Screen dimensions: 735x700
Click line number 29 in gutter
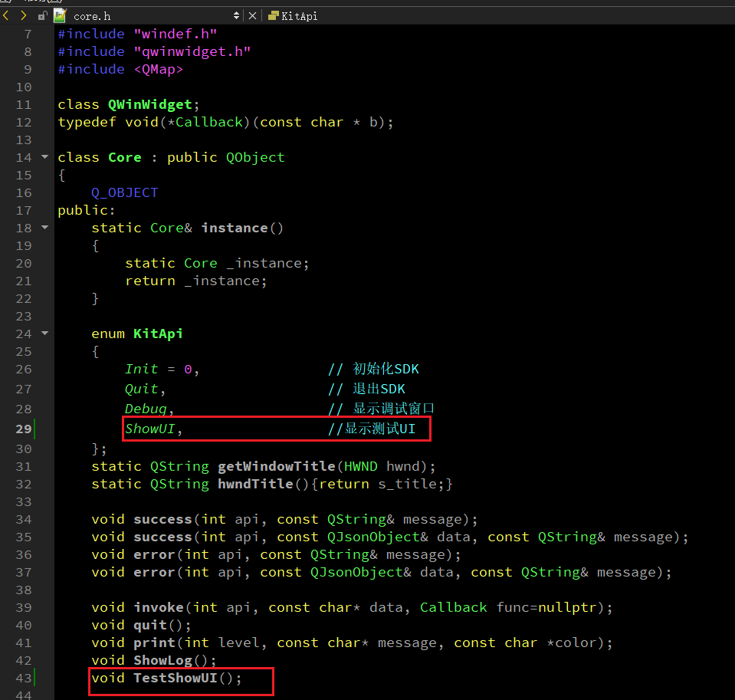[24, 429]
